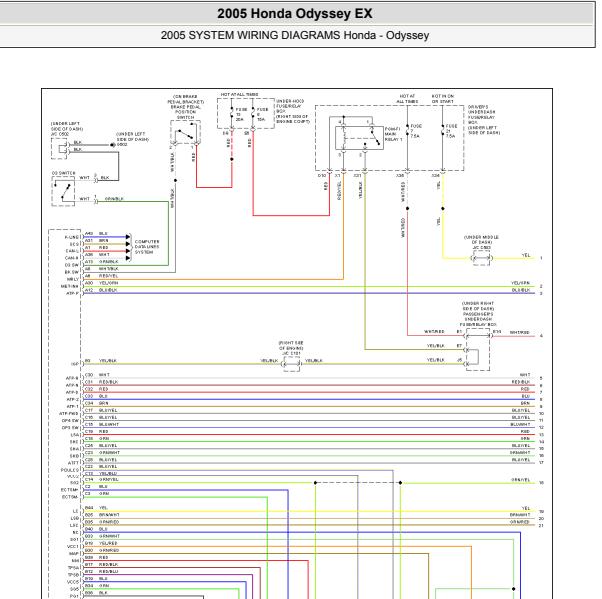Click the "C31 RED/BLK" wire label
Image resolution: width=602 pixels, height=599 pixels.
tap(101, 382)
